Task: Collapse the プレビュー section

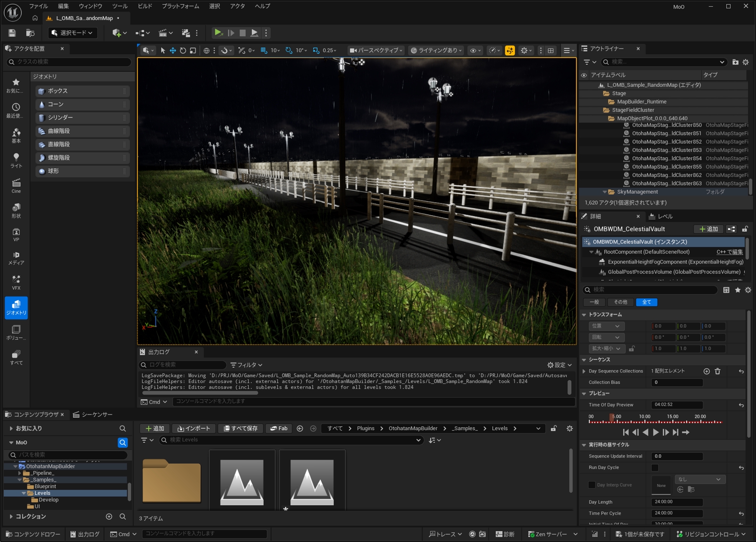Action: [x=584, y=394]
